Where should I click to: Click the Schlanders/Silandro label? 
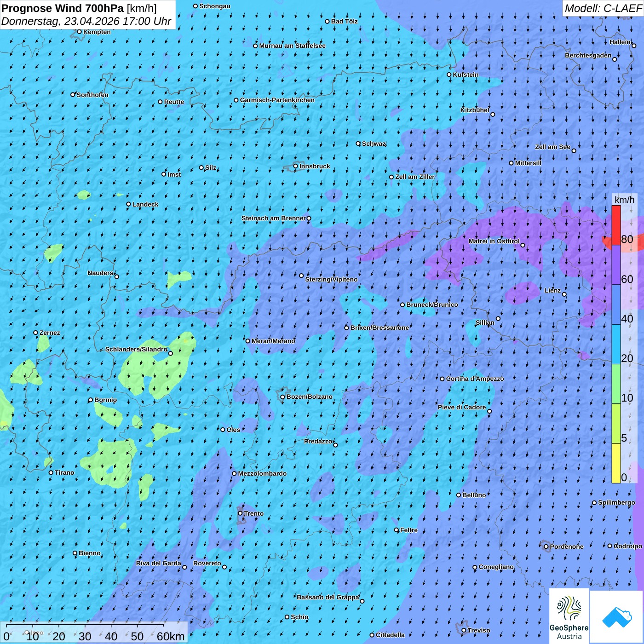pyautogui.click(x=136, y=349)
